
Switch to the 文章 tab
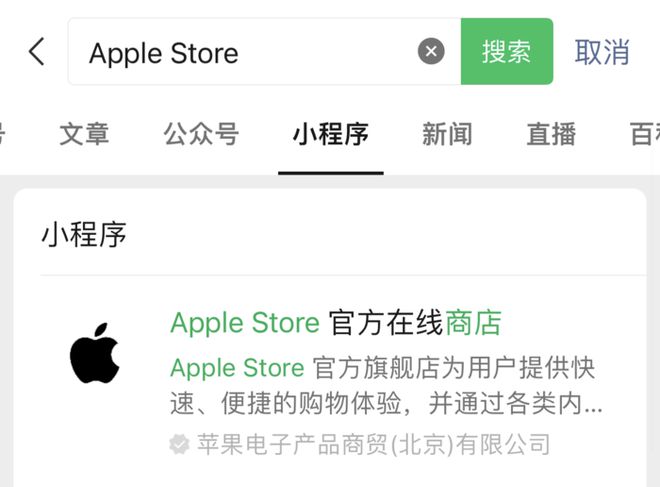click(84, 134)
